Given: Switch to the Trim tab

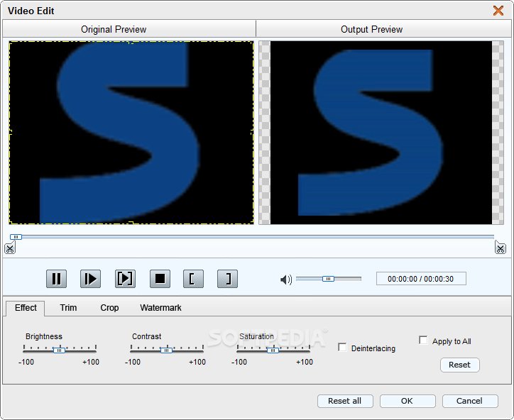Looking at the screenshot, I should [x=68, y=308].
